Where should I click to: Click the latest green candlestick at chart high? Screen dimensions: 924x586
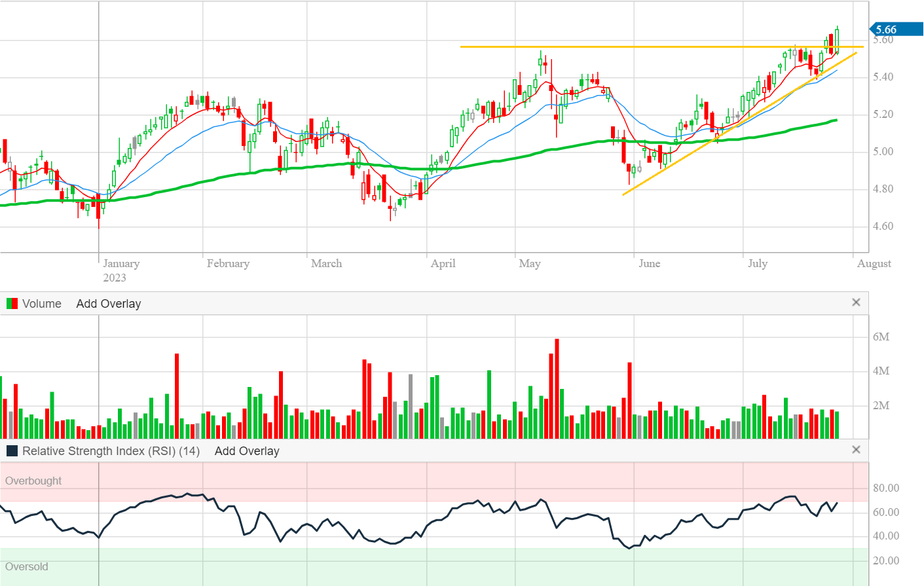tap(837, 39)
